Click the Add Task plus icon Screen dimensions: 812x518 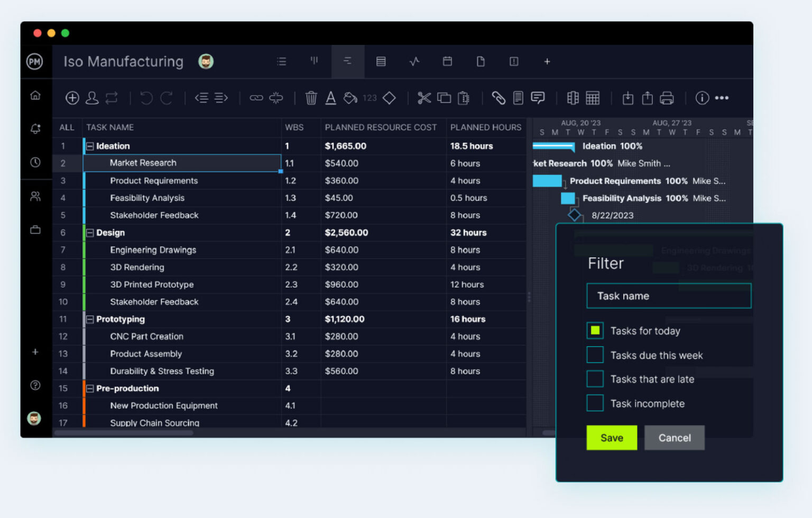tap(72, 98)
